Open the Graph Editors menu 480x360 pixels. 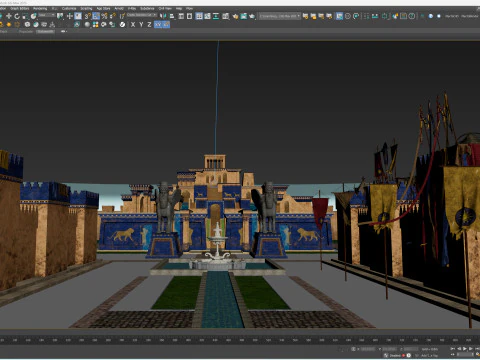[19, 8]
